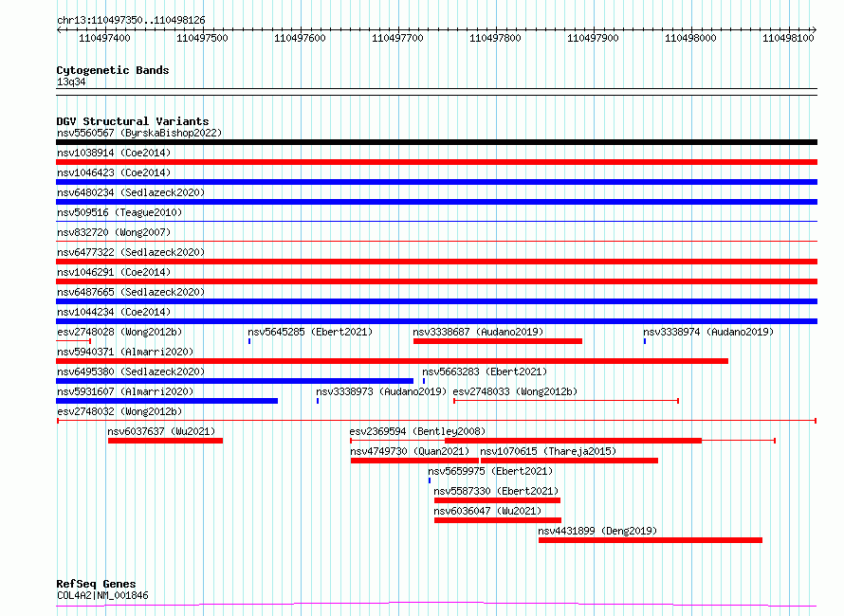
Task: Select the red bar under nsv4431899
Action: (x=651, y=540)
